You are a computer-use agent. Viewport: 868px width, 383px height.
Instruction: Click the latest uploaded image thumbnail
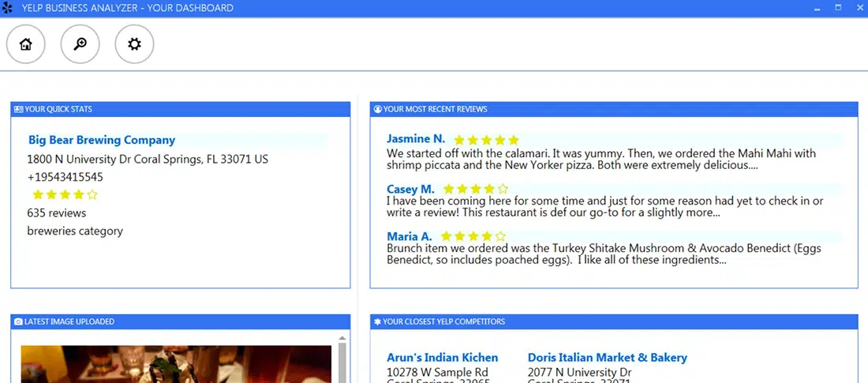point(176,364)
